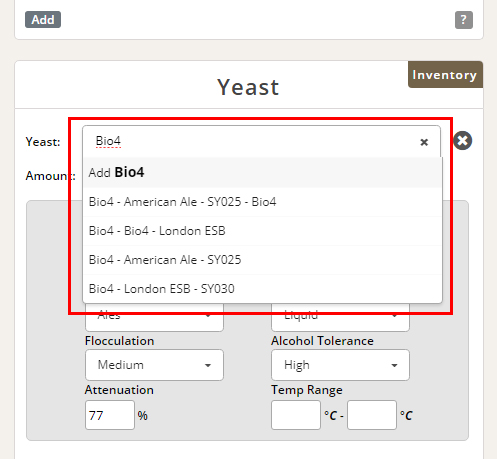Clear the Bio4 search text
Screen dimensions: 497x459
424,142
